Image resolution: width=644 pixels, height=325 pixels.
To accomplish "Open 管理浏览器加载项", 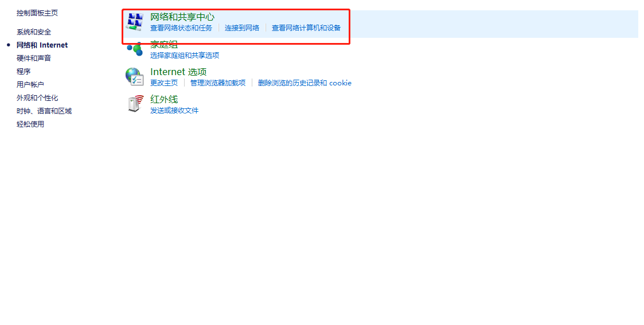I will click(218, 83).
